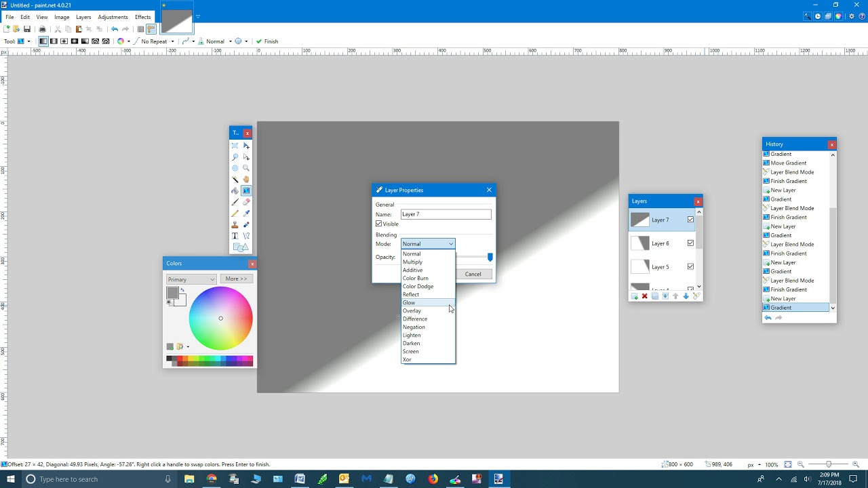This screenshot has width=868, height=488.
Task: Open the Adjustments menu
Action: [113, 17]
